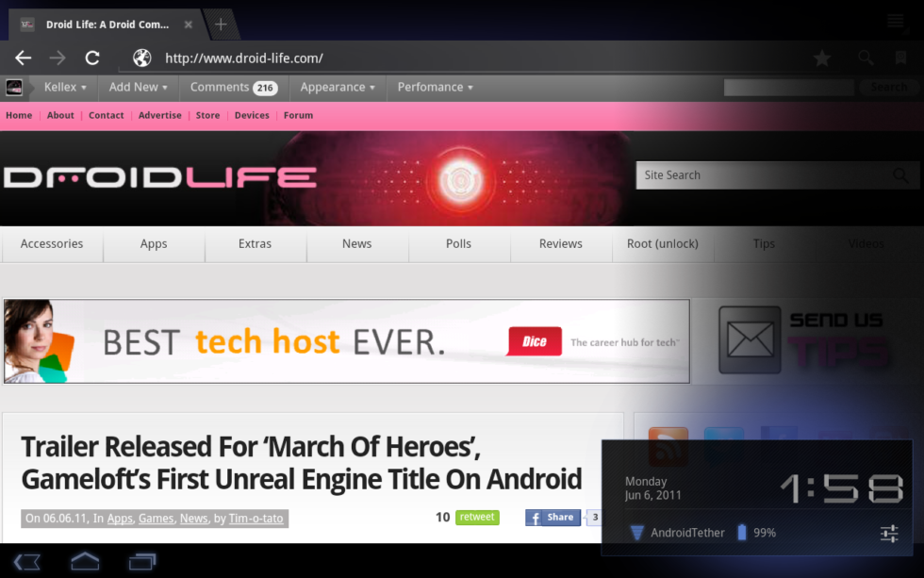The width and height of the screenshot is (924, 578).
Task: Open the Accessories navigation tab
Action: pos(52,243)
